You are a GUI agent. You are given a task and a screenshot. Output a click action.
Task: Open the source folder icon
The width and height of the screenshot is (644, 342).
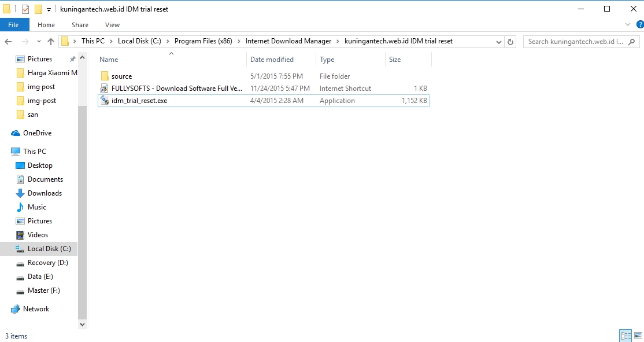pos(104,76)
